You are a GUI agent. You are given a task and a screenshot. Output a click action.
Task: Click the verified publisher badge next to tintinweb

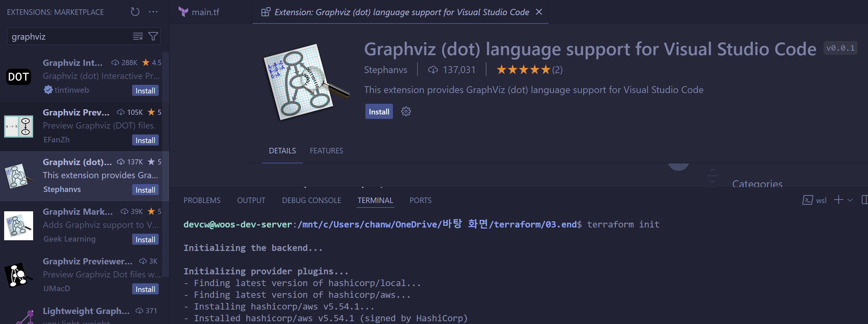[x=48, y=90]
